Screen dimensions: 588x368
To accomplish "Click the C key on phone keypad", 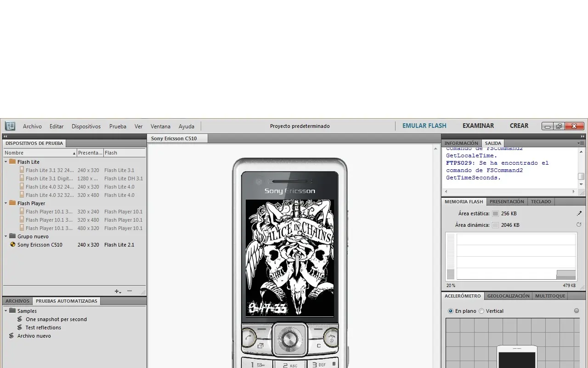I will click(x=319, y=345).
